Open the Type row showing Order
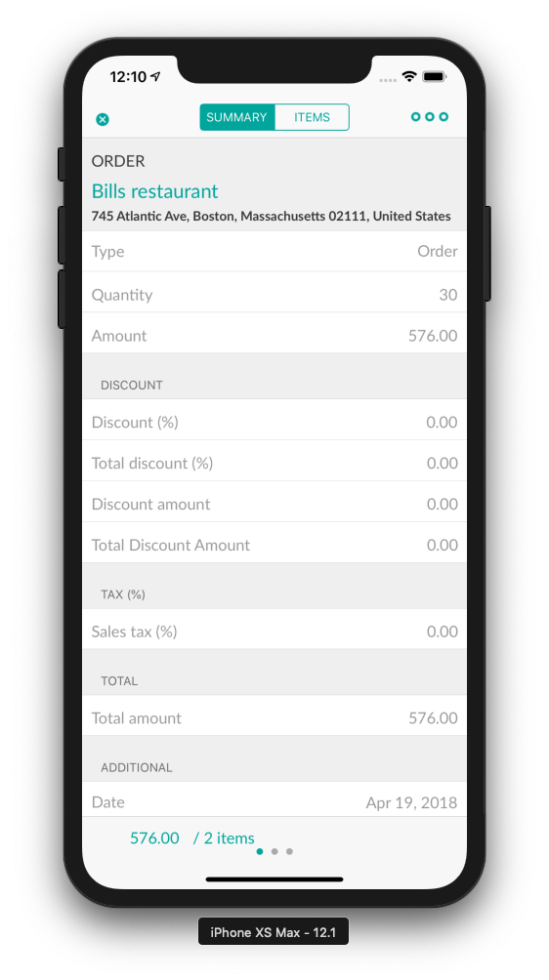 click(274, 251)
